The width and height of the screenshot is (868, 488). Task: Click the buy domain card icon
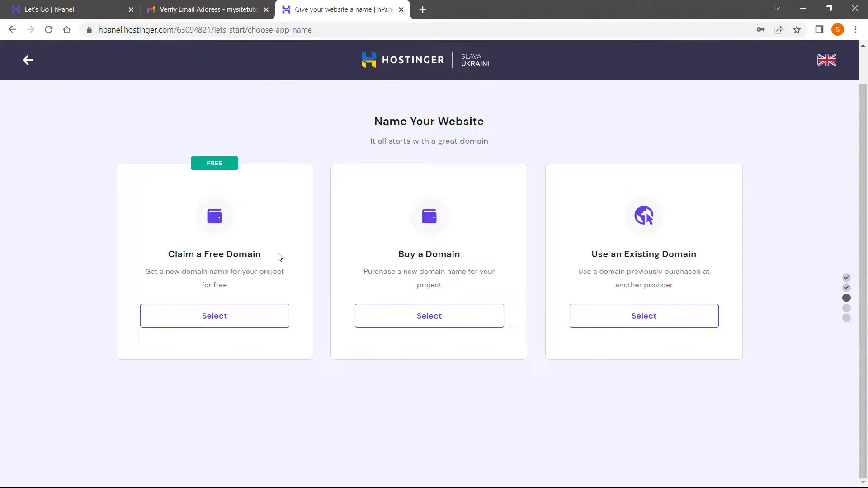tap(429, 216)
